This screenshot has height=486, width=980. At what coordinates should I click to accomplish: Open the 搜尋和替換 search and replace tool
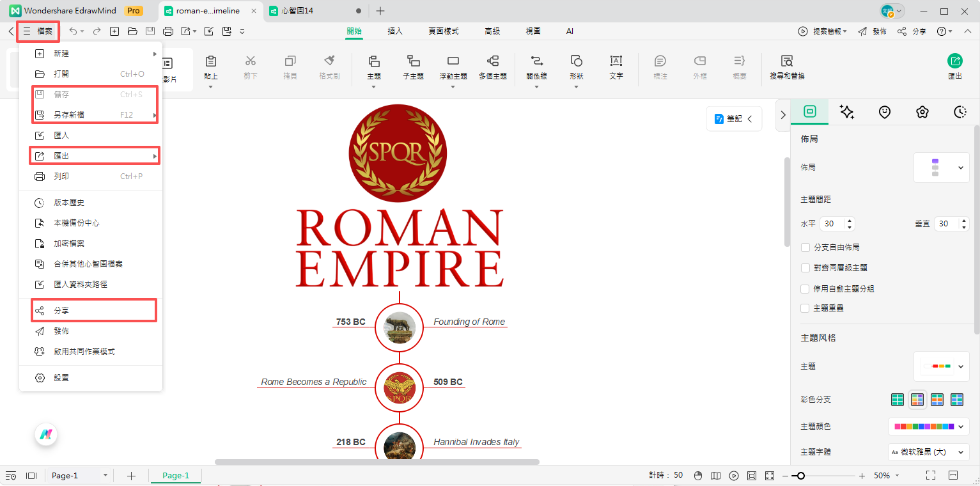click(786, 61)
